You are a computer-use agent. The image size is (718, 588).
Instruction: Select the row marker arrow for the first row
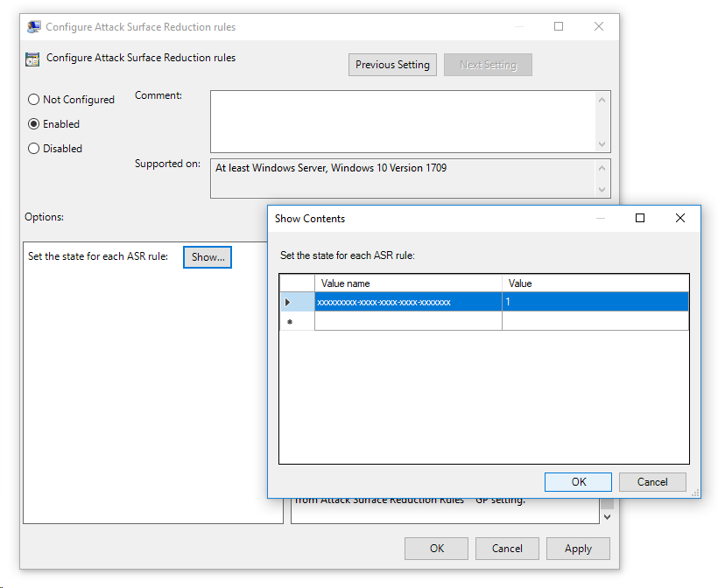[288, 302]
